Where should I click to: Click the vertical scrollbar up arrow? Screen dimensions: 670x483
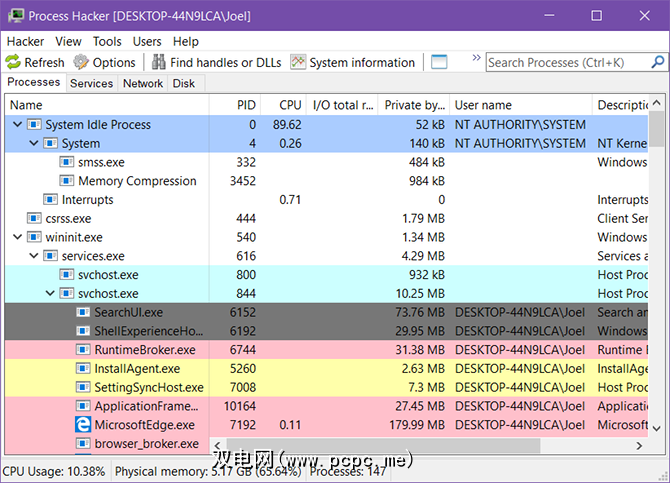click(657, 103)
